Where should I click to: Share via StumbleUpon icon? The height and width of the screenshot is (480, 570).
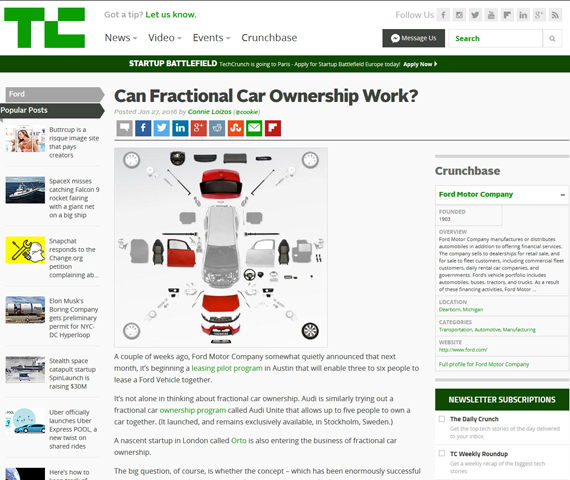coord(236,128)
